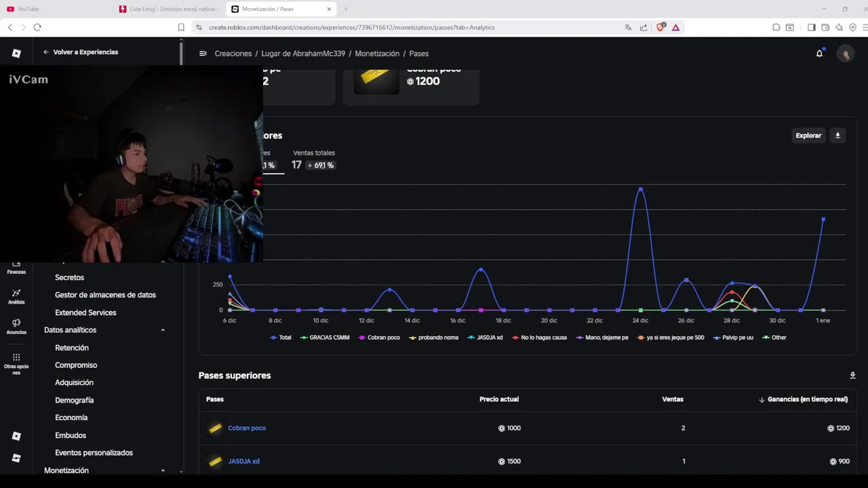868x488 pixels.
Task: Toggle the browser sidebar panel icon
Action: click(811, 27)
